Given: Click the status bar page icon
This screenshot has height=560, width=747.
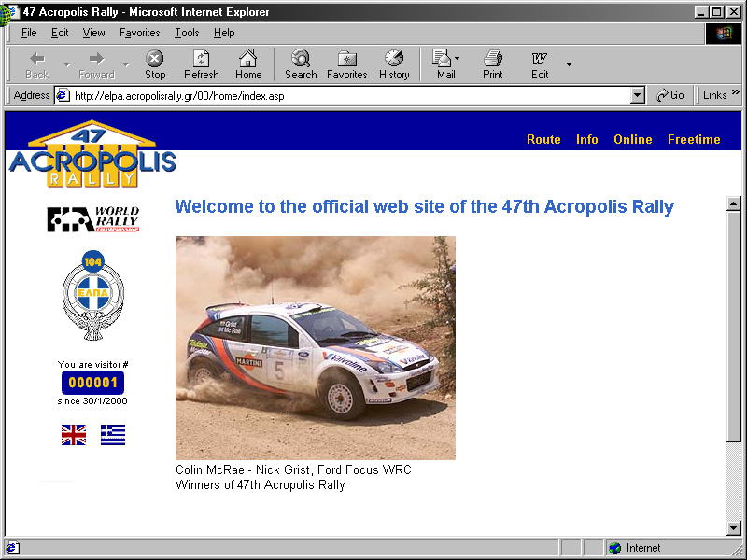Looking at the screenshot, I should point(12,548).
